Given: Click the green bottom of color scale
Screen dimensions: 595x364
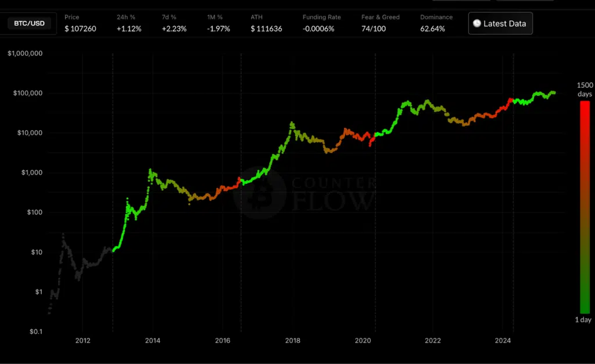Looking at the screenshot, I should 585,308.
